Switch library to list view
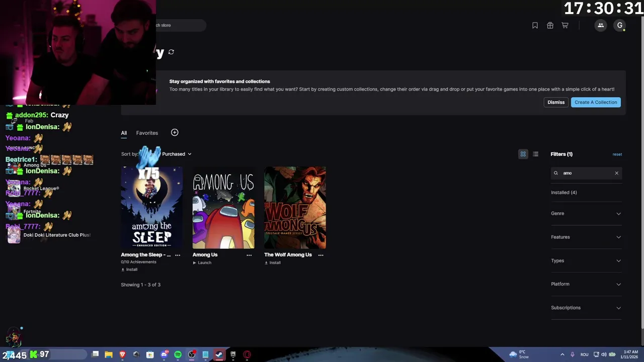 click(x=535, y=154)
